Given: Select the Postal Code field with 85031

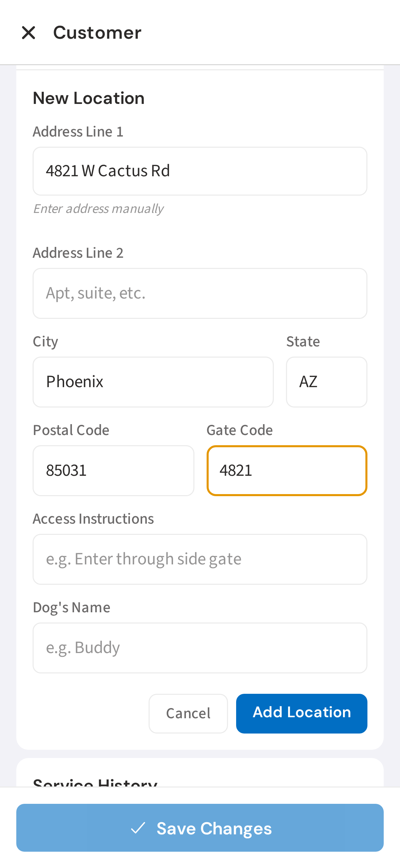Looking at the screenshot, I should point(113,470).
